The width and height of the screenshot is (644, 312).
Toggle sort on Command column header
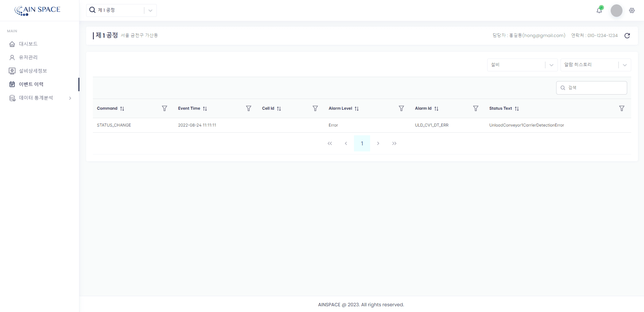[x=122, y=109]
